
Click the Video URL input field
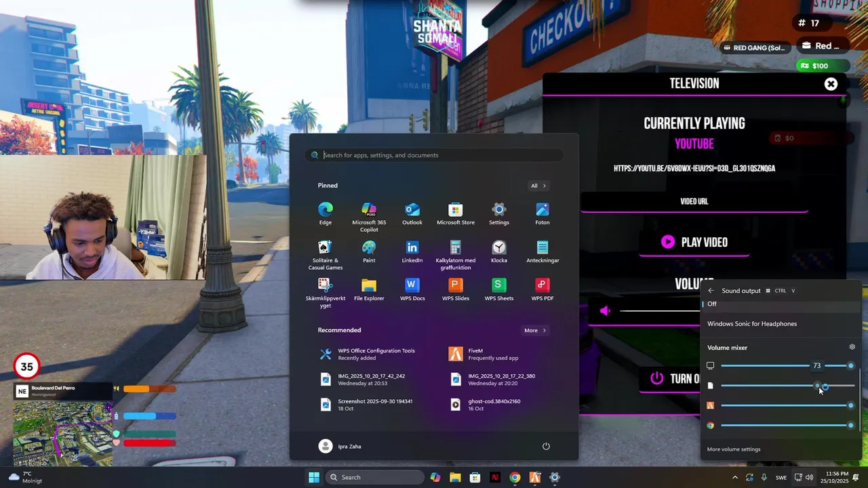pyautogui.click(x=694, y=201)
